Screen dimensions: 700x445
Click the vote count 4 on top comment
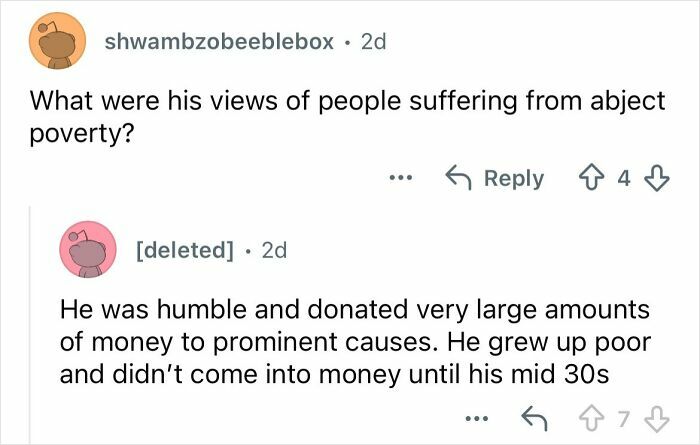coord(624,179)
